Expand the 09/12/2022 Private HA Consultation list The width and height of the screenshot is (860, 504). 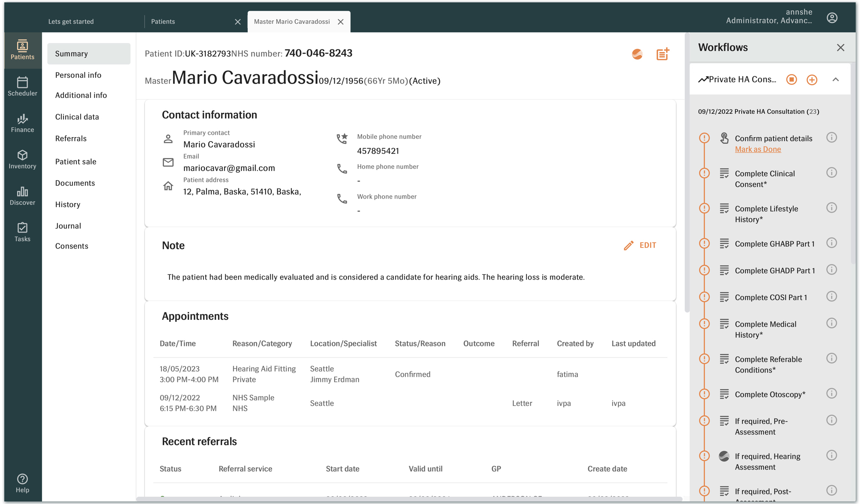point(757,111)
